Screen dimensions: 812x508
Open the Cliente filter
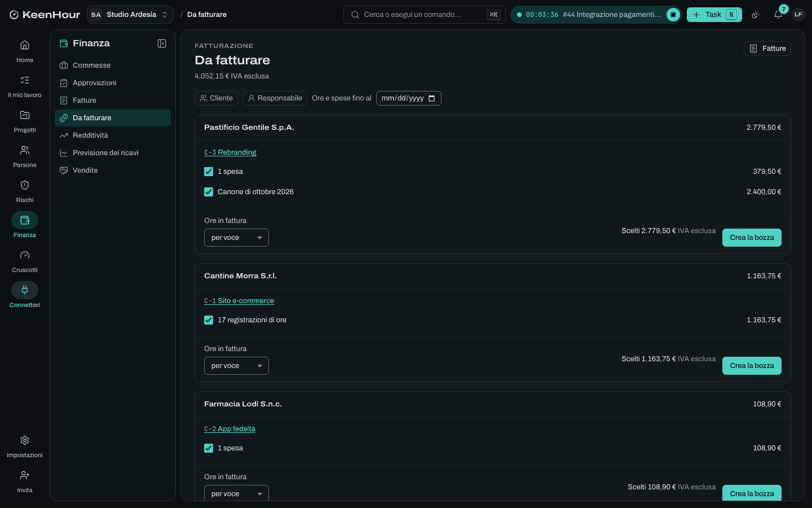click(217, 98)
